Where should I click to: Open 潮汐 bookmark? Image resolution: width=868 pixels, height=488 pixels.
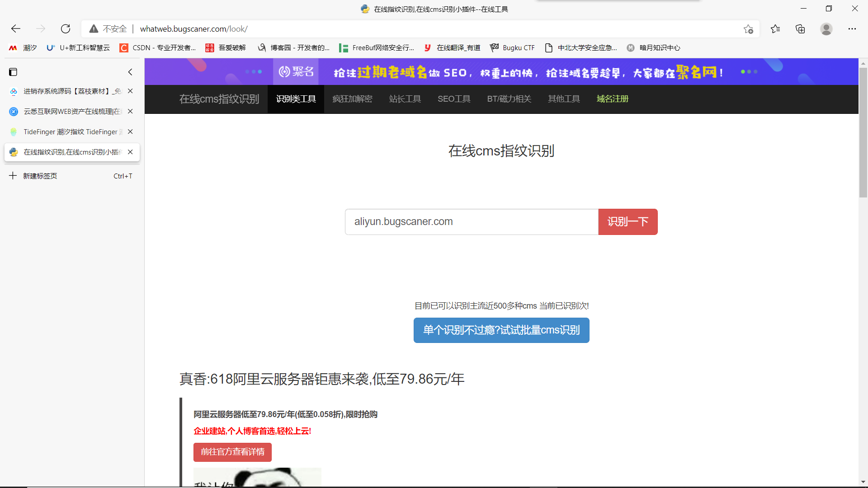click(23, 47)
